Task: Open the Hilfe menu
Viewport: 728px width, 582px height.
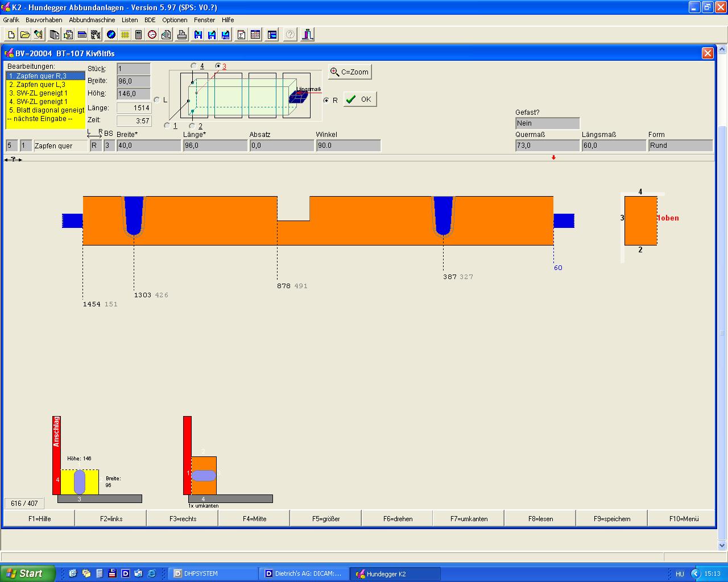Action: click(228, 20)
